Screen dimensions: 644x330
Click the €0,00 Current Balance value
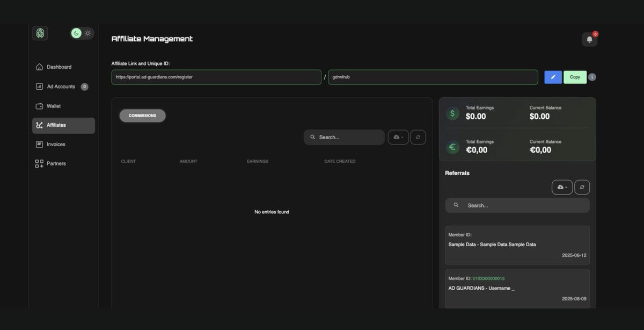coord(540,150)
